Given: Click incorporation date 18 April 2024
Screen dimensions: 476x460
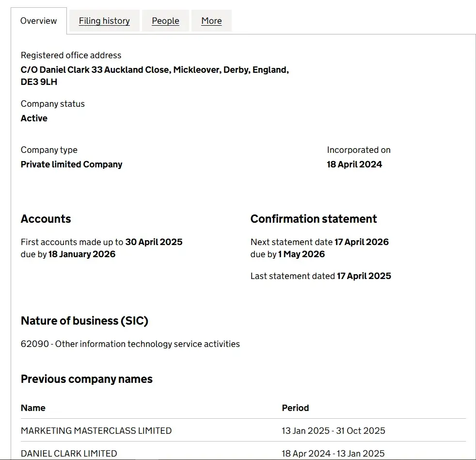Looking at the screenshot, I should coord(354,164).
